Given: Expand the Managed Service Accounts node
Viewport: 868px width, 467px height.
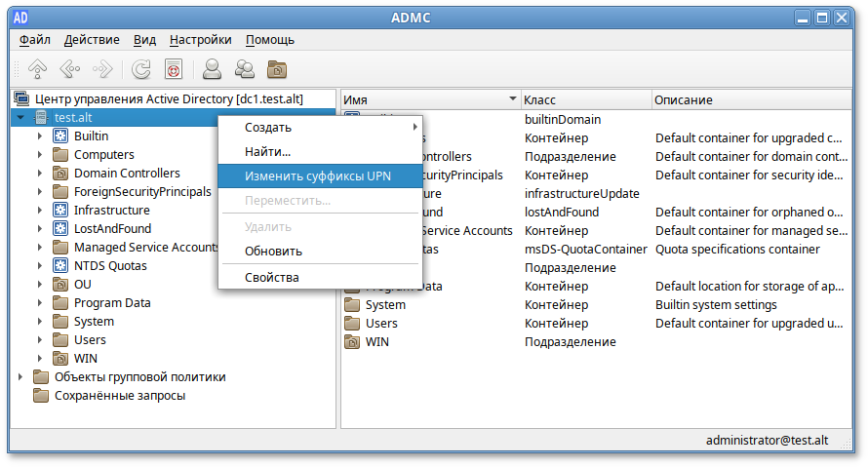Looking at the screenshot, I should pos(40,248).
